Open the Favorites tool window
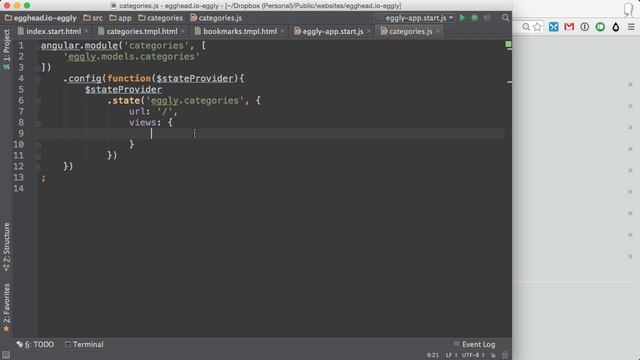 (x=6, y=307)
